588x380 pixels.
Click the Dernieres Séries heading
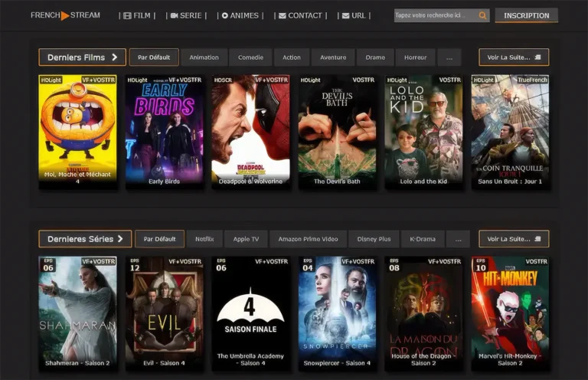click(x=85, y=238)
